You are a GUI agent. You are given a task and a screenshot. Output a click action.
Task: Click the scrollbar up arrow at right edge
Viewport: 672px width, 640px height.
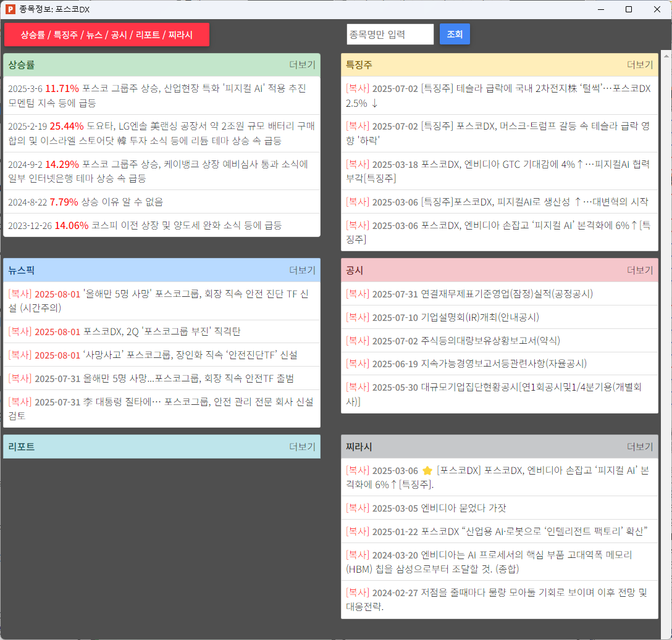coord(666,56)
